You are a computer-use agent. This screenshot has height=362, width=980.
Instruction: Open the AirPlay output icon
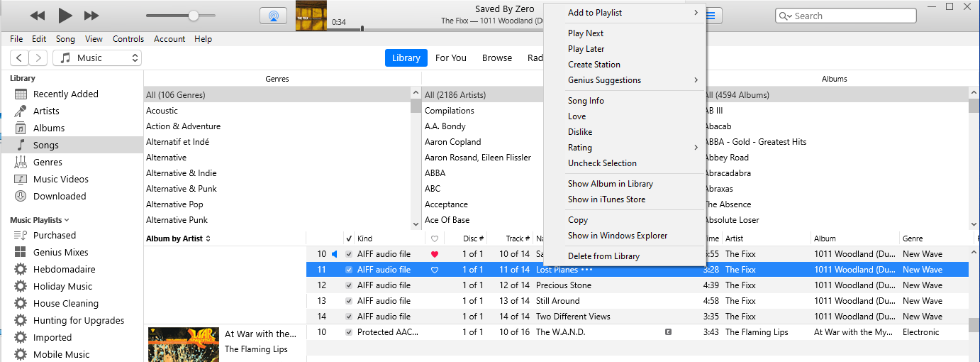tap(273, 16)
